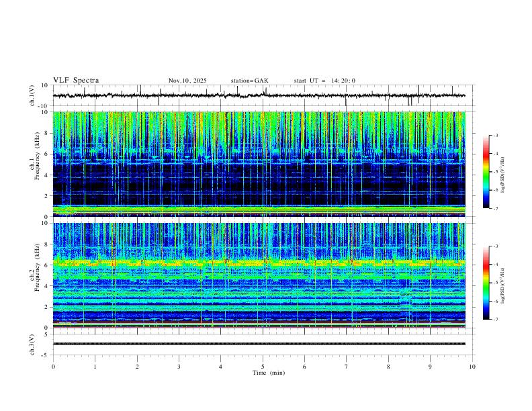Click the "3" tick on Time axis
The width and height of the screenshot is (532, 411).
click(179, 367)
